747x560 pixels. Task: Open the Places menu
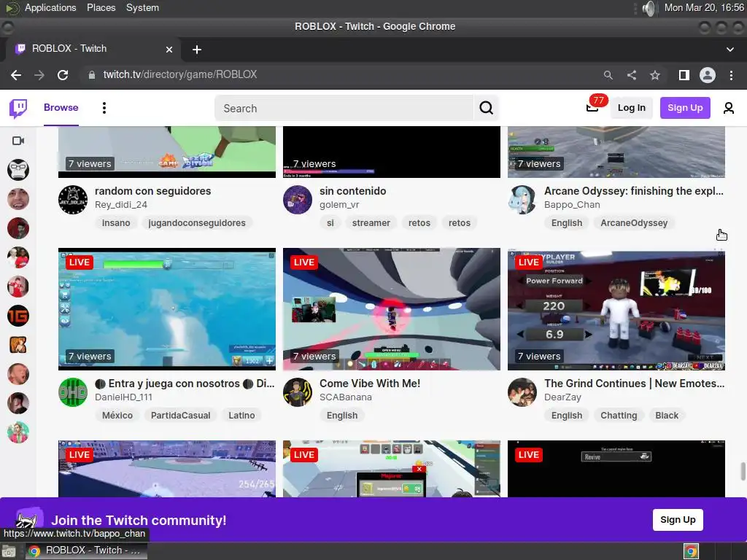[101, 7]
